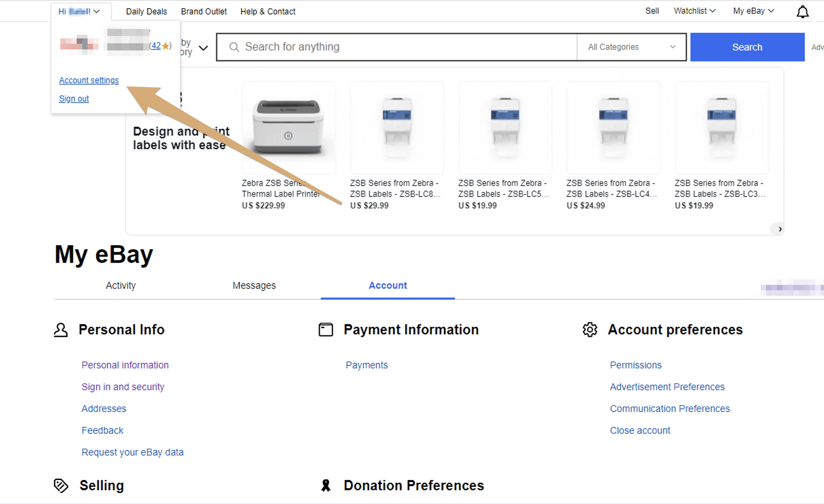824x504 pixels.
Task: Click the Account preferences heading
Action: click(676, 330)
